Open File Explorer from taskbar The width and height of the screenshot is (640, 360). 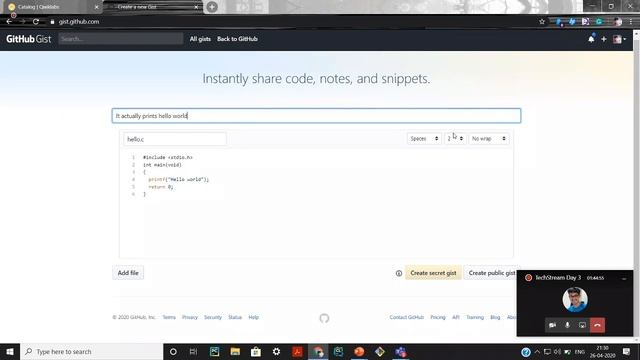click(235, 351)
